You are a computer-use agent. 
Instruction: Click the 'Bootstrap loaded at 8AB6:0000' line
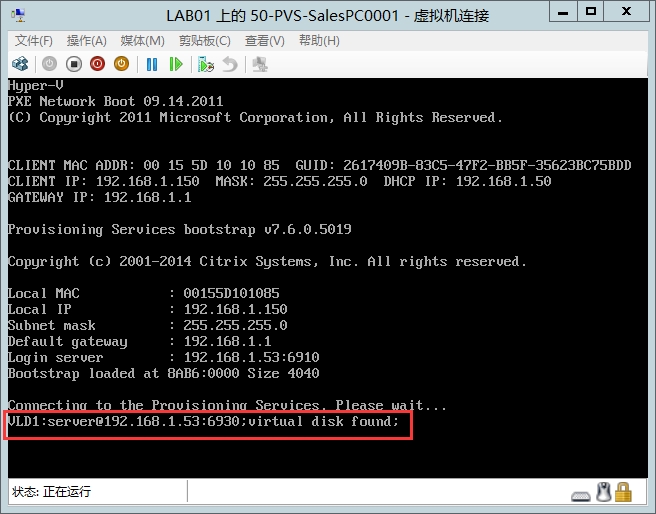164,373
